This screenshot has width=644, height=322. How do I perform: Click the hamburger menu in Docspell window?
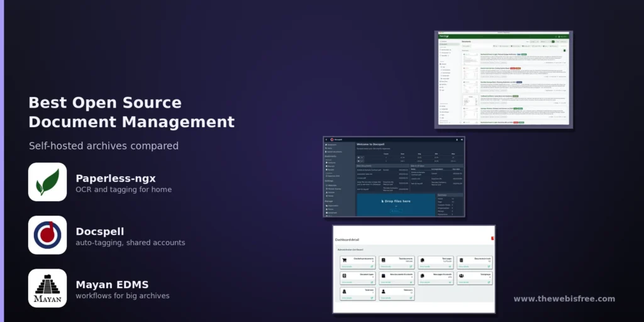(x=326, y=140)
